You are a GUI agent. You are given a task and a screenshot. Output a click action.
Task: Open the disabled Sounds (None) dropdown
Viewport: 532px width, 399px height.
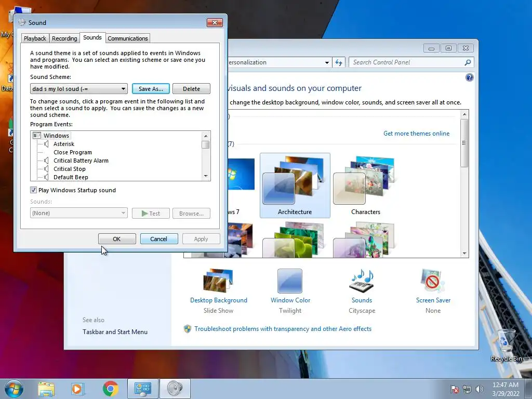pyautogui.click(x=79, y=213)
